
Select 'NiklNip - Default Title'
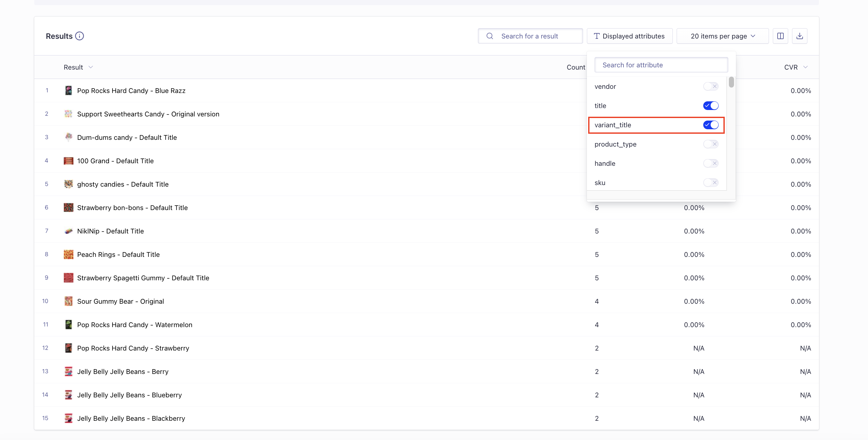pos(110,231)
